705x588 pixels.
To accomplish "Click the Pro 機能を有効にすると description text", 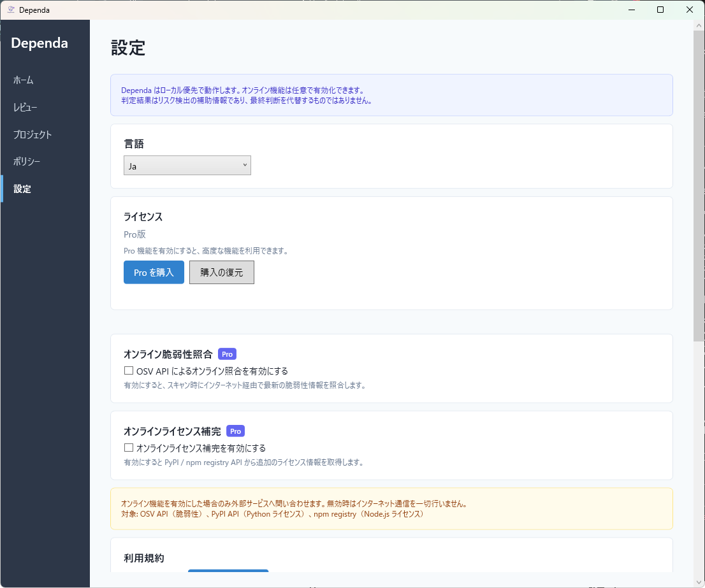I will pyautogui.click(x=206, y=250).
